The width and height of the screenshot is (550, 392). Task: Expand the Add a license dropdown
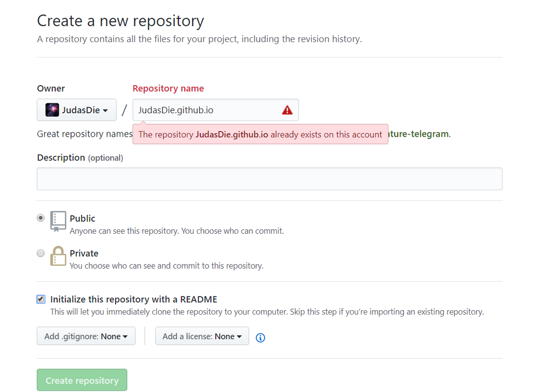tap(202, 336)
